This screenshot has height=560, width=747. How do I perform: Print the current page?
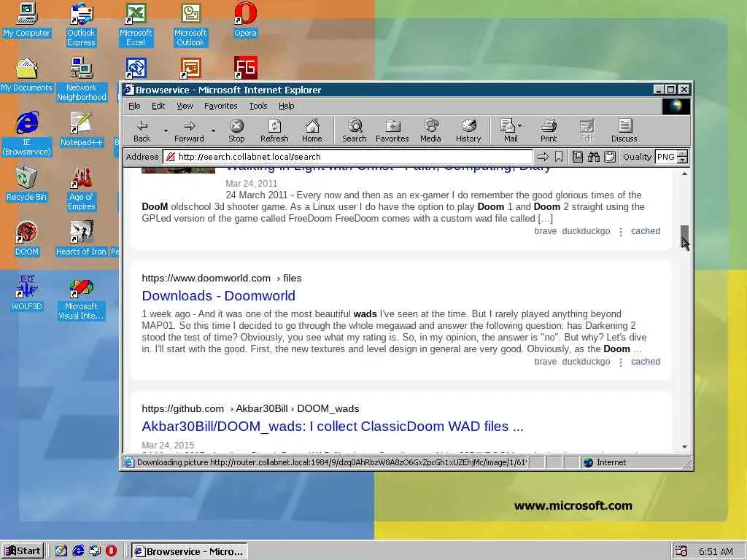(x=549, y=131)
